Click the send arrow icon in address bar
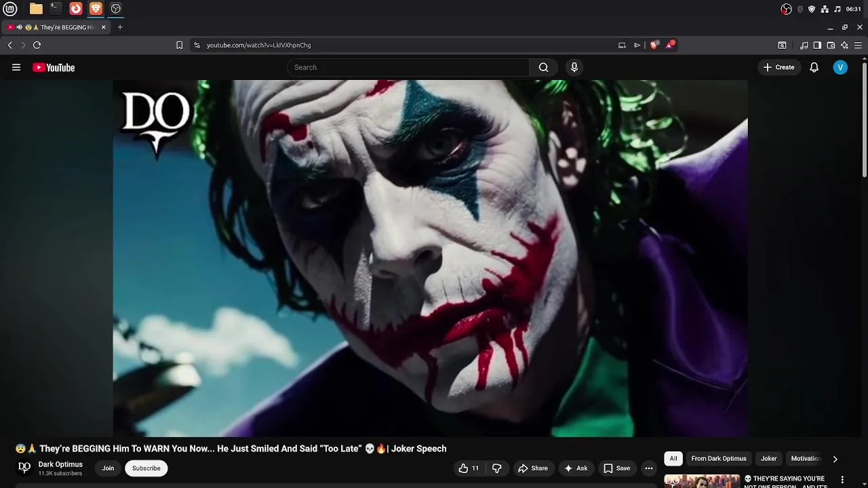Image resolution: width=868 pixels, height=488 pixels. click(x=637, y=45)
